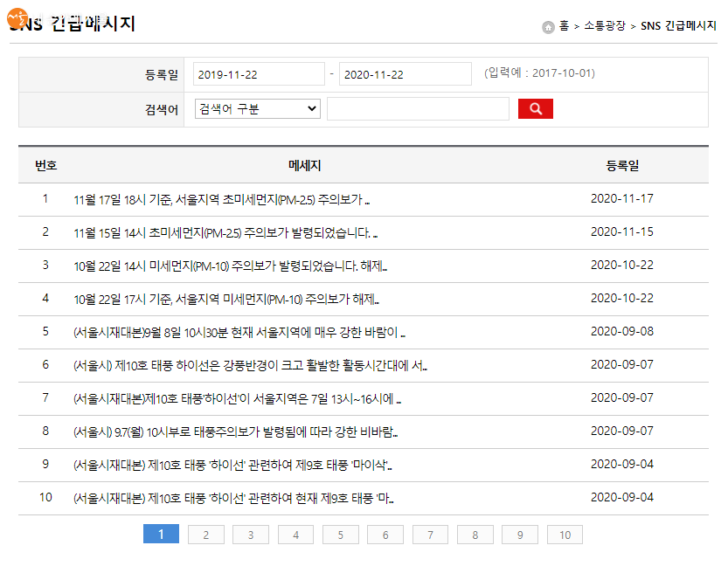Open message number 8 about 태풍주의보
728x573 pixels.
[x=236, y=431]
